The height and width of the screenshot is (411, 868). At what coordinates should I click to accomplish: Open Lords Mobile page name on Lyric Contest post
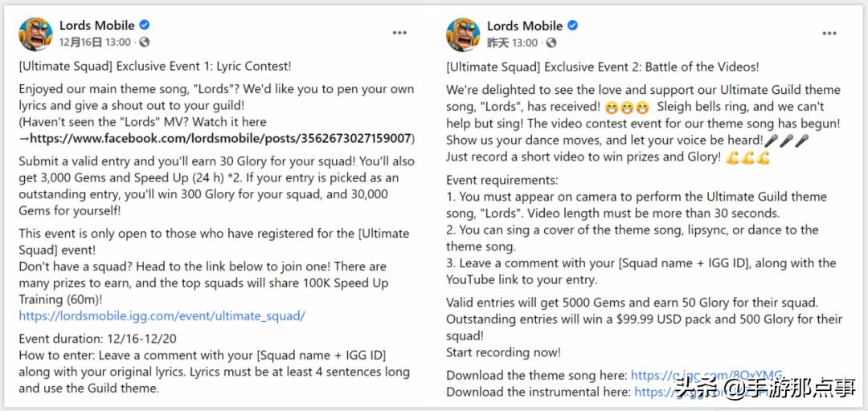coord(96,26)
